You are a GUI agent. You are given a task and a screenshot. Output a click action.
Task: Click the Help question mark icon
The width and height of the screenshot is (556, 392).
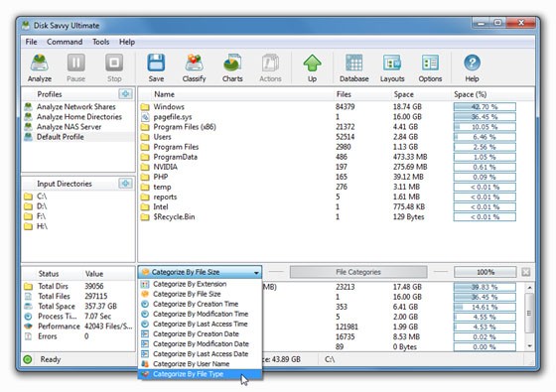click(x=472, y=63)
